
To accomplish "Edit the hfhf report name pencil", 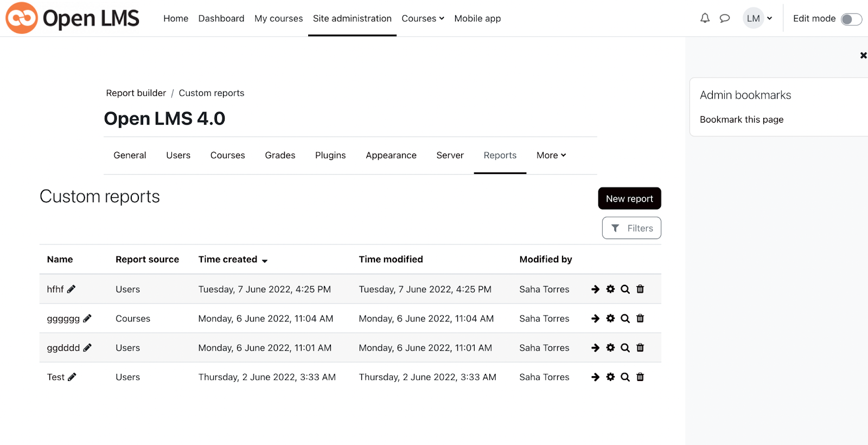I will (x=71, y=289).
